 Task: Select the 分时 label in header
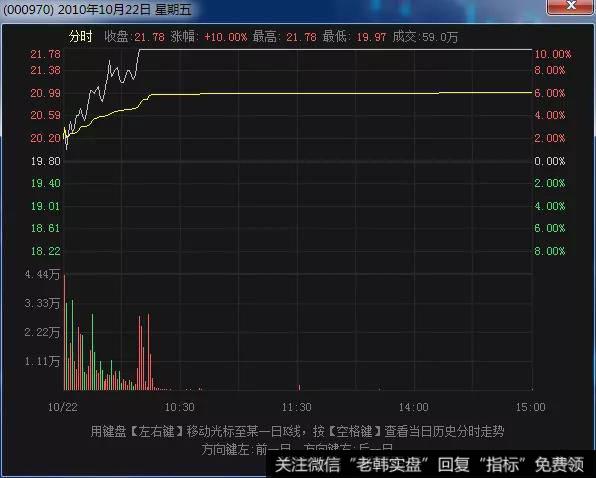(x=81, y=36)
